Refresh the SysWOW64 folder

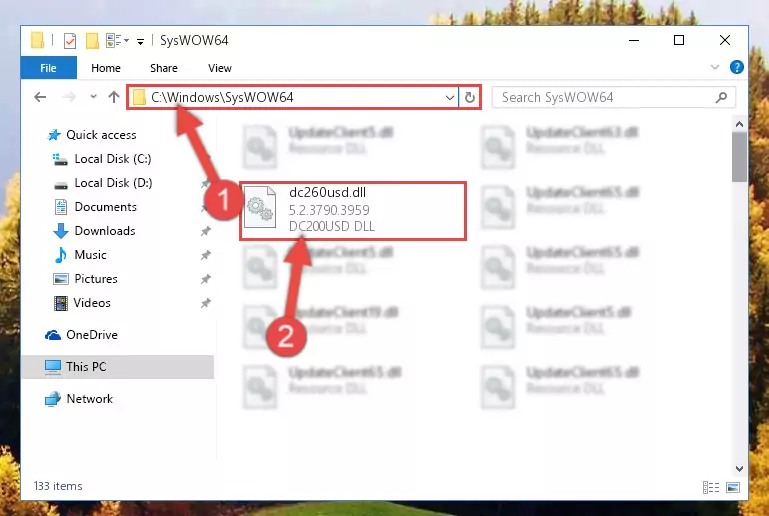click(x=469, y=97)
